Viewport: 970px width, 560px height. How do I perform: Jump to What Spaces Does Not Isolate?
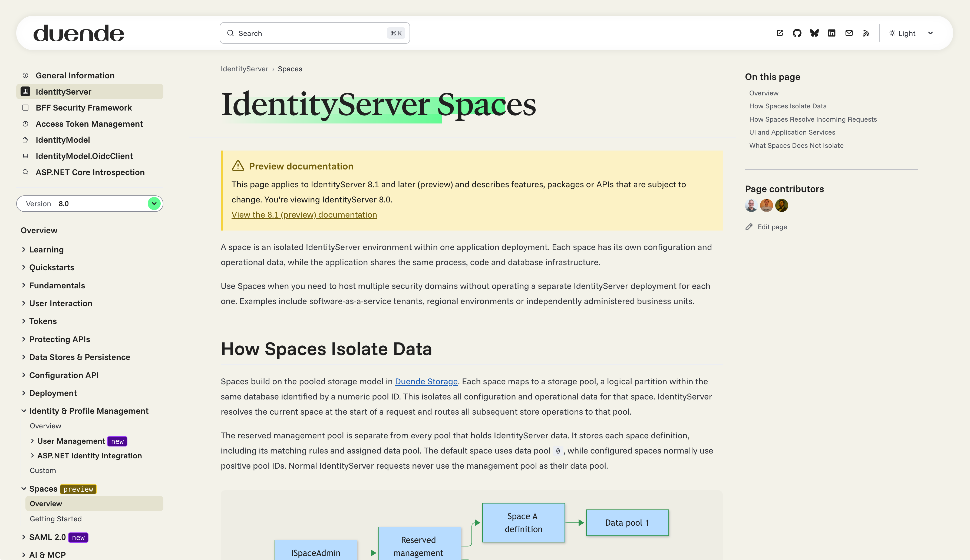(x=796, y=145)
